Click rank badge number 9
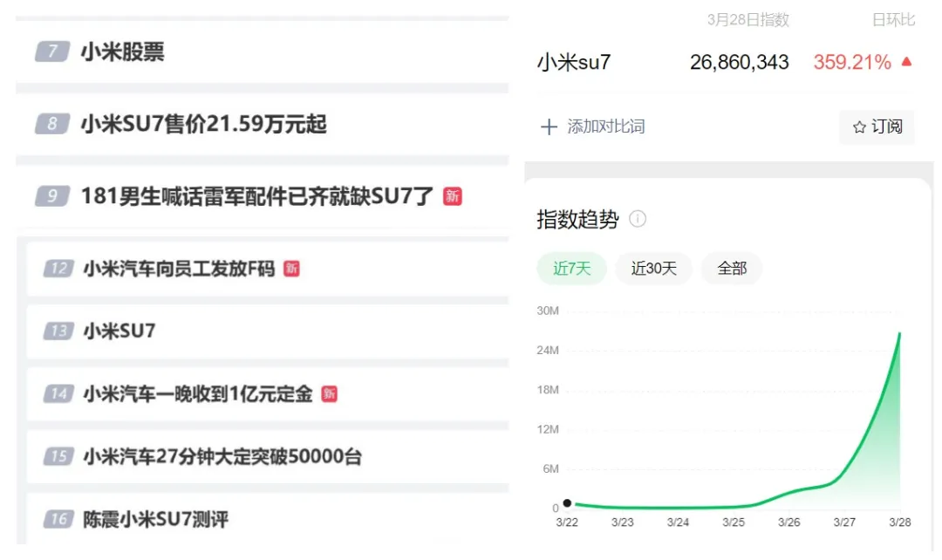Image resolution: width=942 pixels, height=560 pixels. (52, 196)
